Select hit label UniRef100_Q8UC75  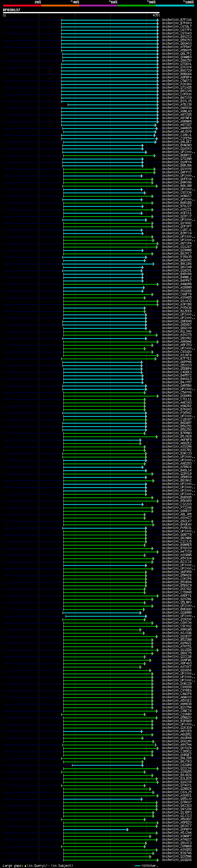point(176,653)
